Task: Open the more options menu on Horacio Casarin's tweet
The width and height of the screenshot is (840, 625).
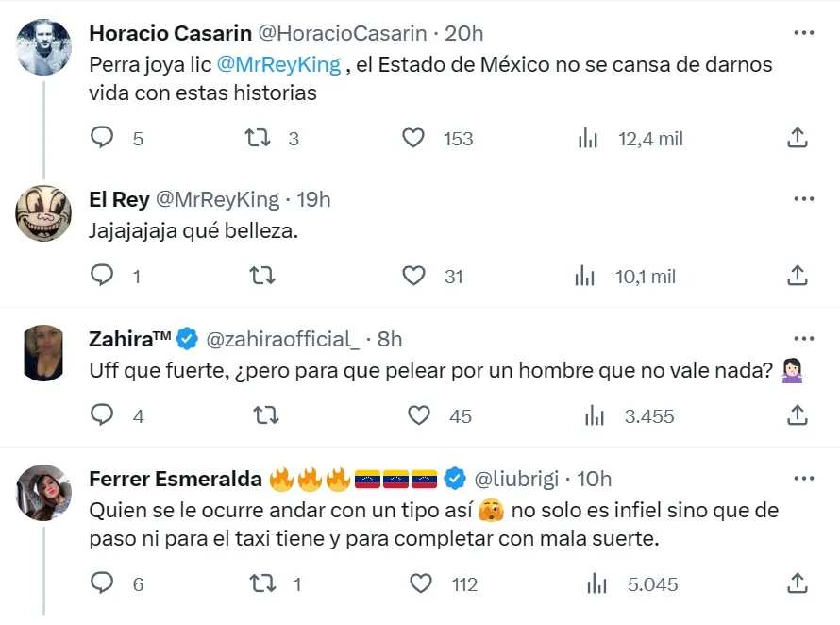Action: click(804, 31)
